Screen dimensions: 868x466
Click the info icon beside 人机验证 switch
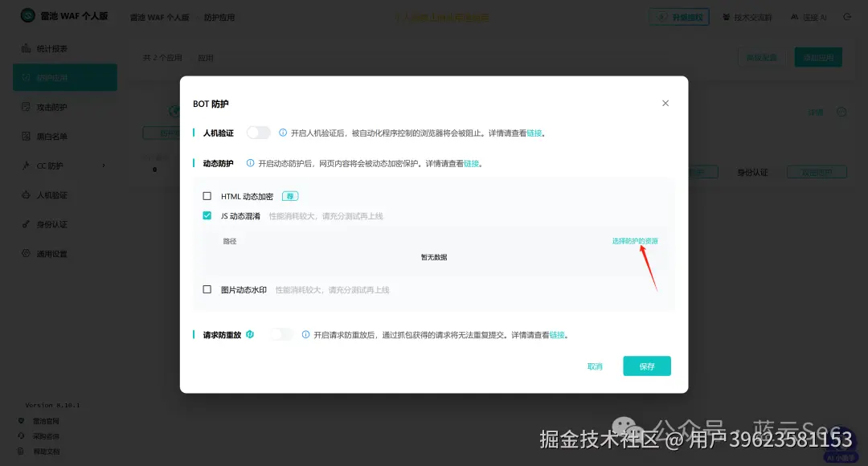tap(283, 133)
